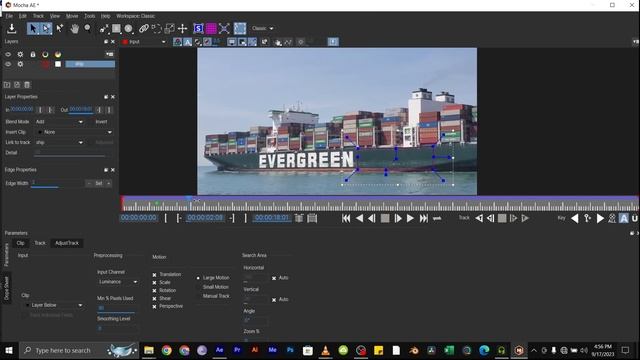Open the File menu
640x360 pixels.
pos(9,16)
